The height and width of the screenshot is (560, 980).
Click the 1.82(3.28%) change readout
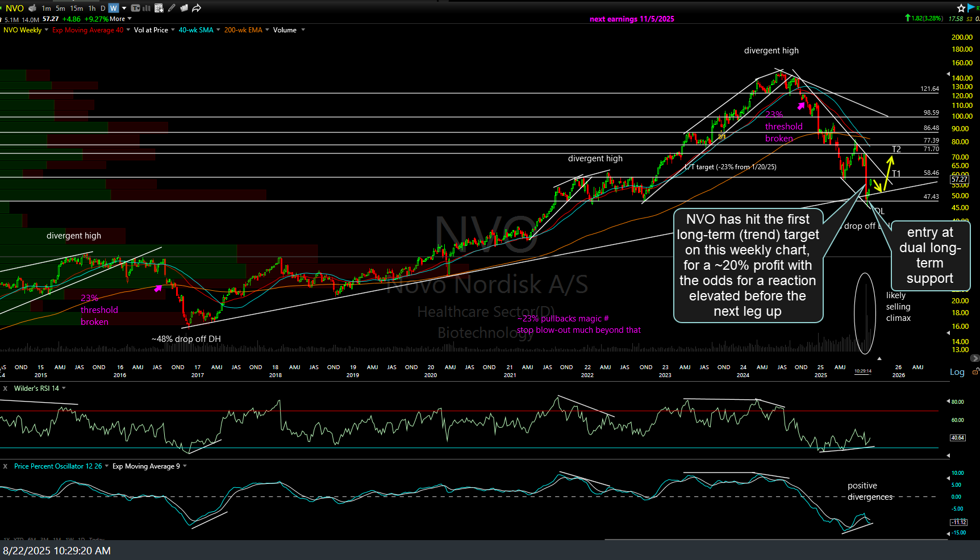point(927,19)
